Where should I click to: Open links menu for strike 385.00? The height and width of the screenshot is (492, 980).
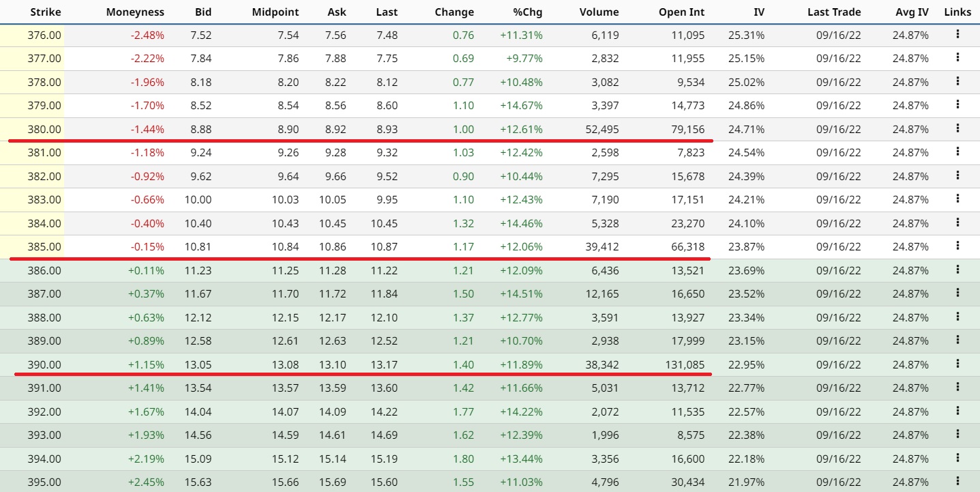pos(957,246)
